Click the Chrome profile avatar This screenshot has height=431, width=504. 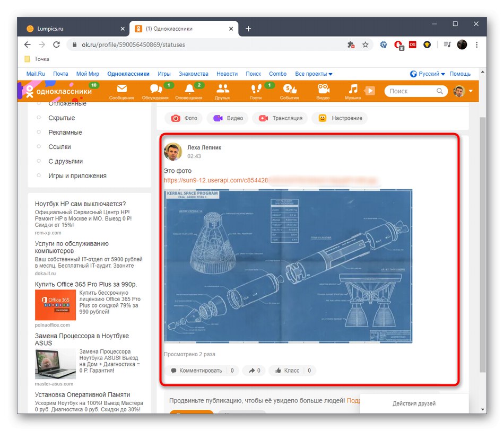point(462,45)
